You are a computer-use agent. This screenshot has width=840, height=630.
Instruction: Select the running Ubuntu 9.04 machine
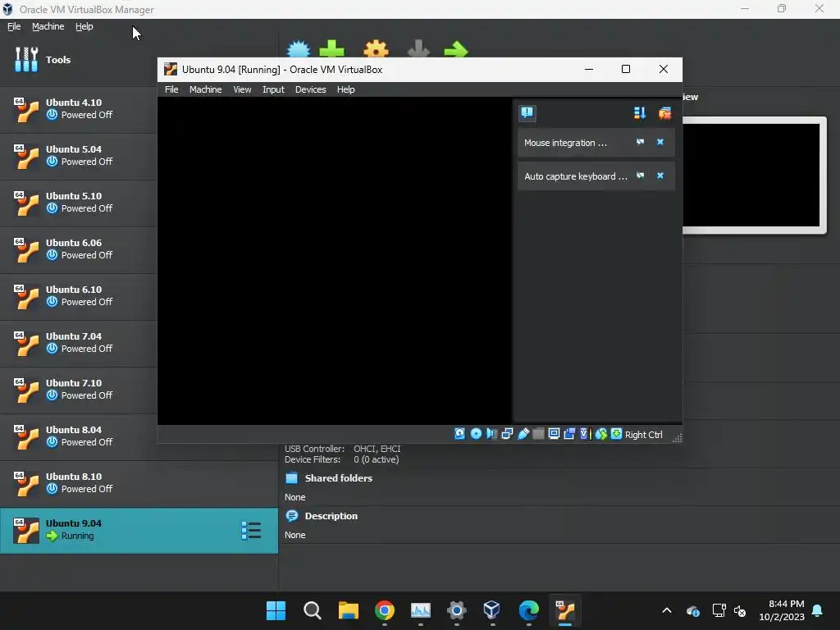click(139, 531)
